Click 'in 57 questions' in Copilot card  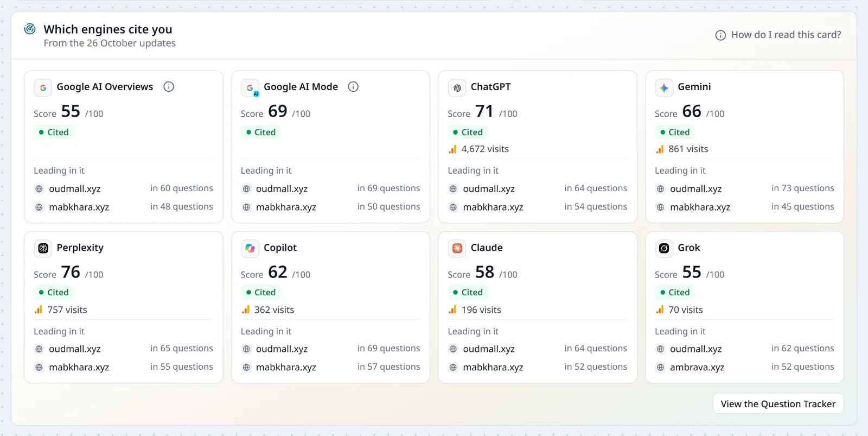388,367
